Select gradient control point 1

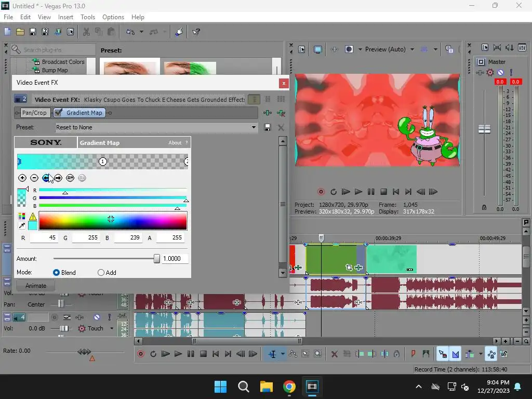(103, 162)
